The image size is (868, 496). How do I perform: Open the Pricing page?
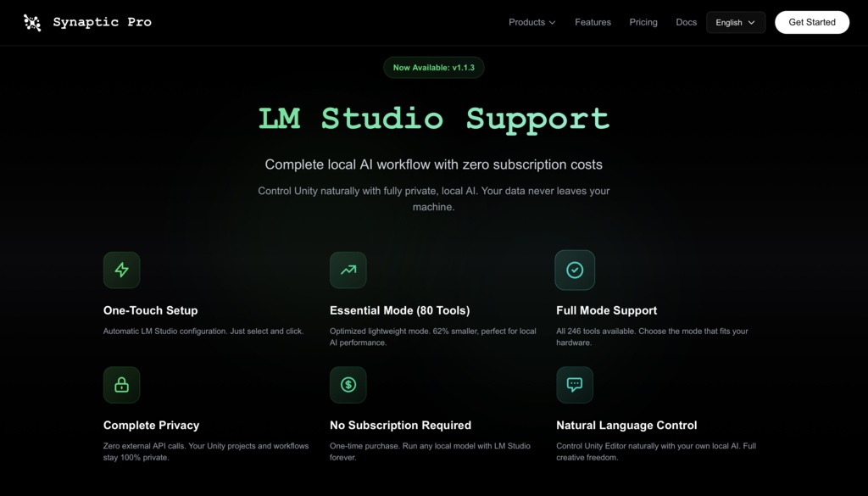pos(643,22)
